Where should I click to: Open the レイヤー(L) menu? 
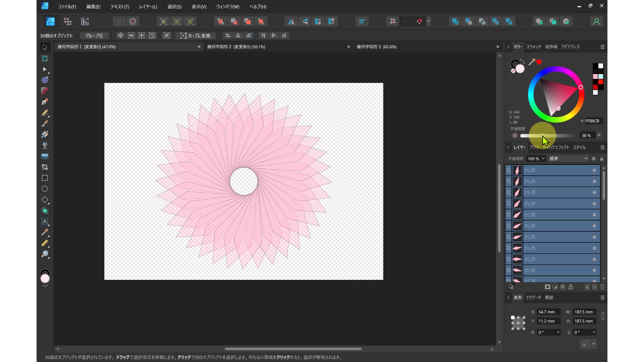148,6
